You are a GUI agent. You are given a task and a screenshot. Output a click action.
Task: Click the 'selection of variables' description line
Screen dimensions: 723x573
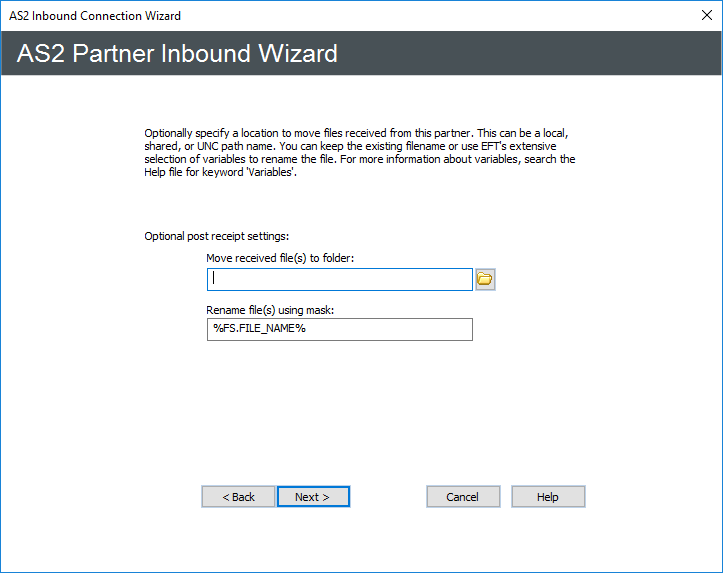(210, 159)
